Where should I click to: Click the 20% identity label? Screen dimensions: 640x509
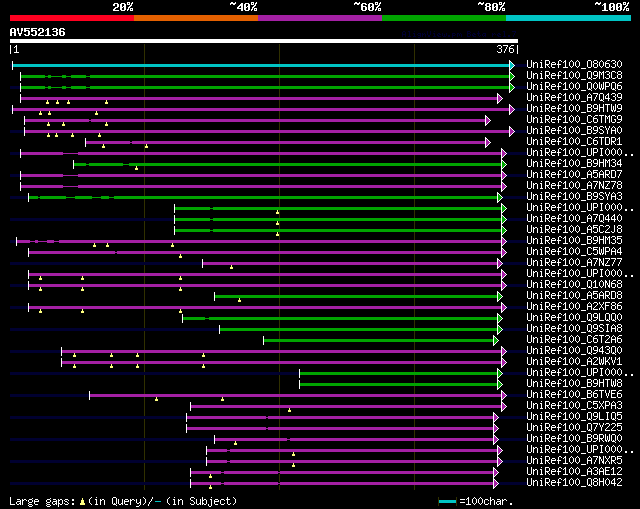coord(123,7)
